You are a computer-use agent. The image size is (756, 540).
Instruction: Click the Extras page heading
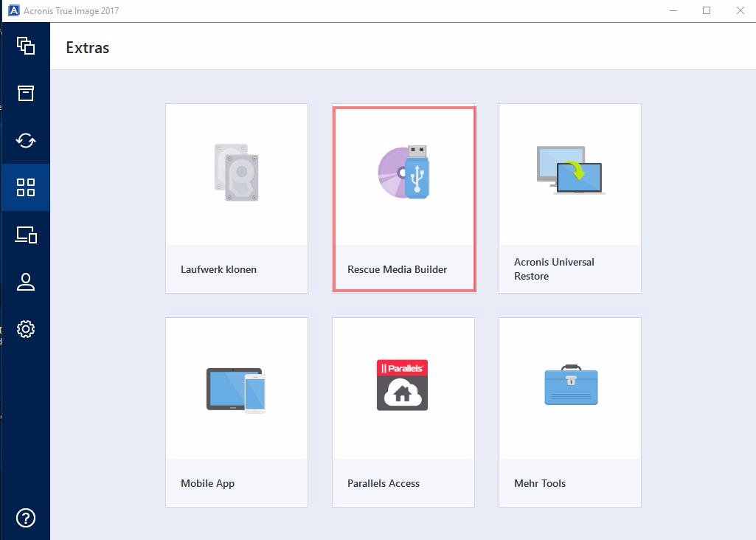click(x=87, y=48)
